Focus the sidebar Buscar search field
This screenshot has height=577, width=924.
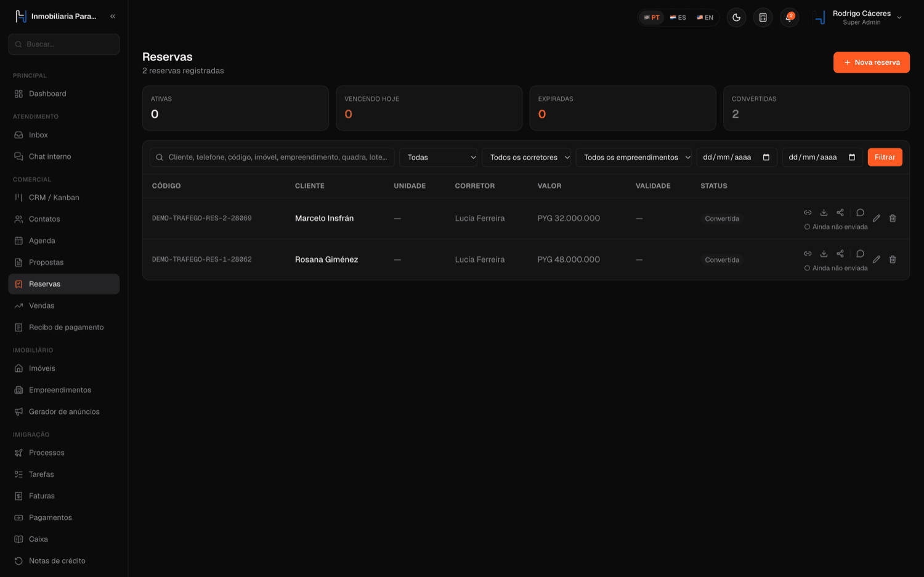point(64,44)
